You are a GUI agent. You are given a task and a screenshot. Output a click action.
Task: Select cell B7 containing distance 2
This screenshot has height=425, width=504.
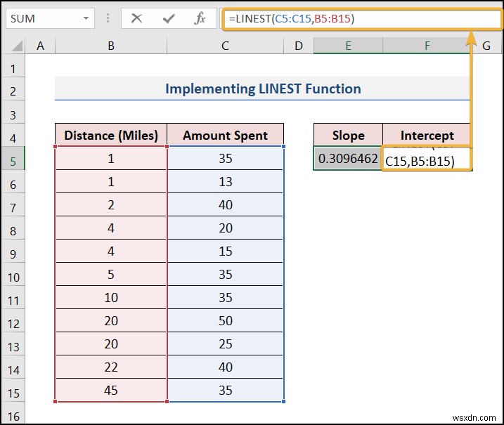pos(111,204)
